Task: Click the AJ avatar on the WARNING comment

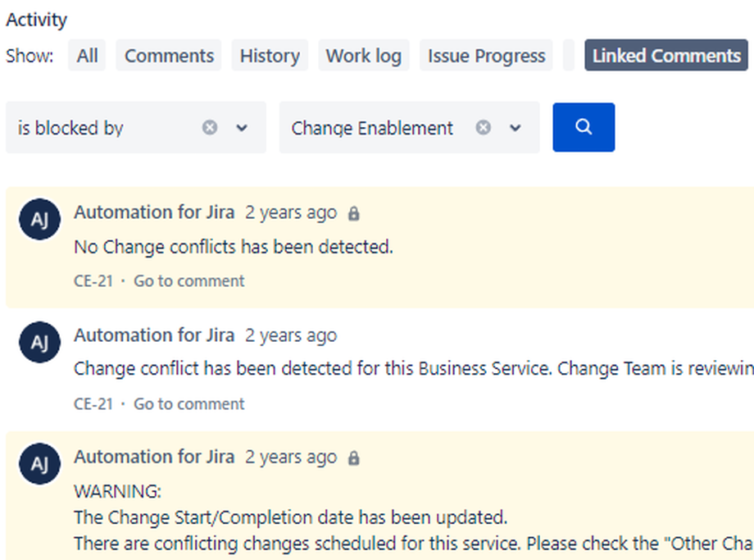Action: click(39, 464)
